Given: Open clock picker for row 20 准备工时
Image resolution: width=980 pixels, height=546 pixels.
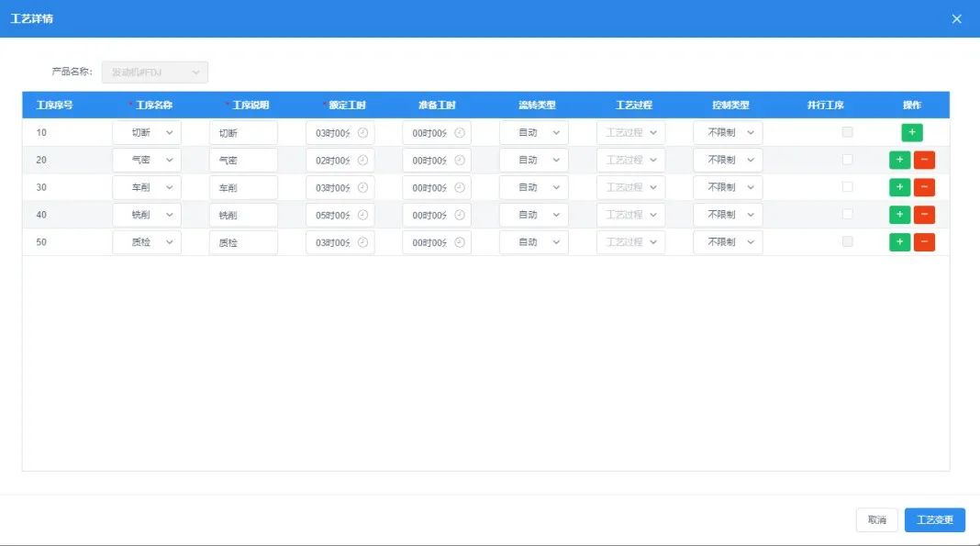Looking at the screenshot, I should tap(460, 160).
